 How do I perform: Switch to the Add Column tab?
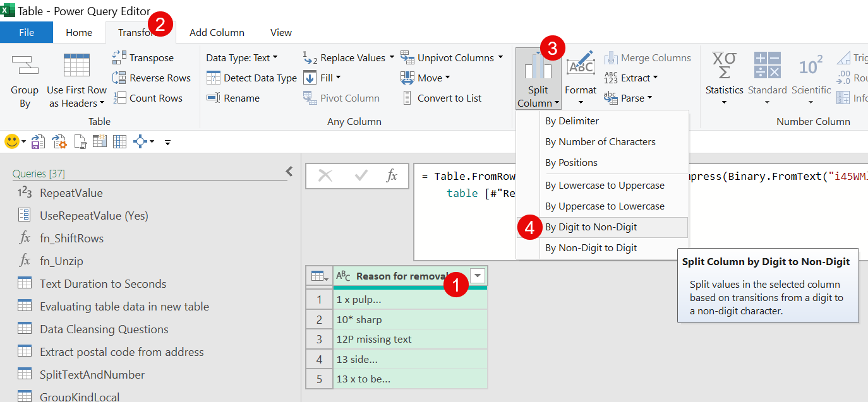pyautogui.click(x=217, y=32)
